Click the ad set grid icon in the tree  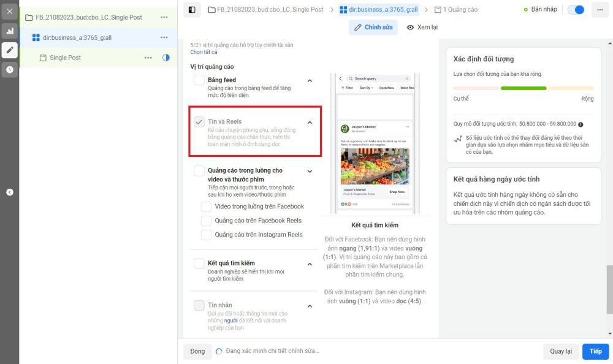[x=36, y=37]
